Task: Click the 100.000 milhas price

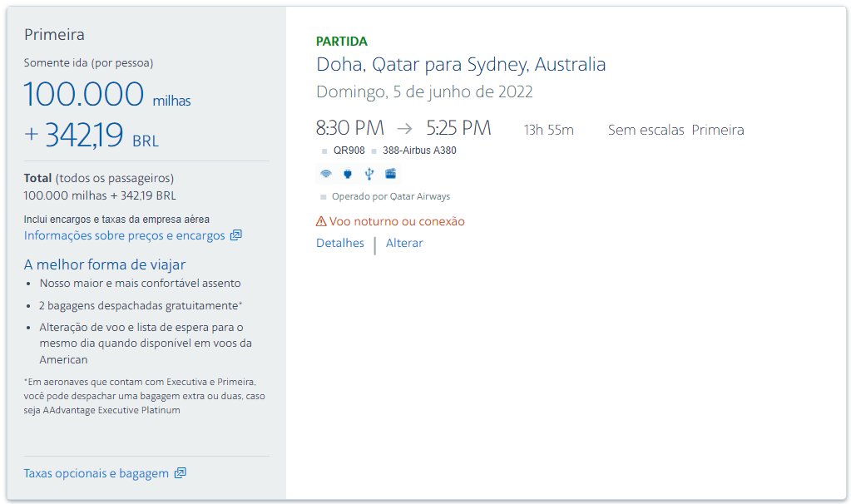Action: (107, 94)
